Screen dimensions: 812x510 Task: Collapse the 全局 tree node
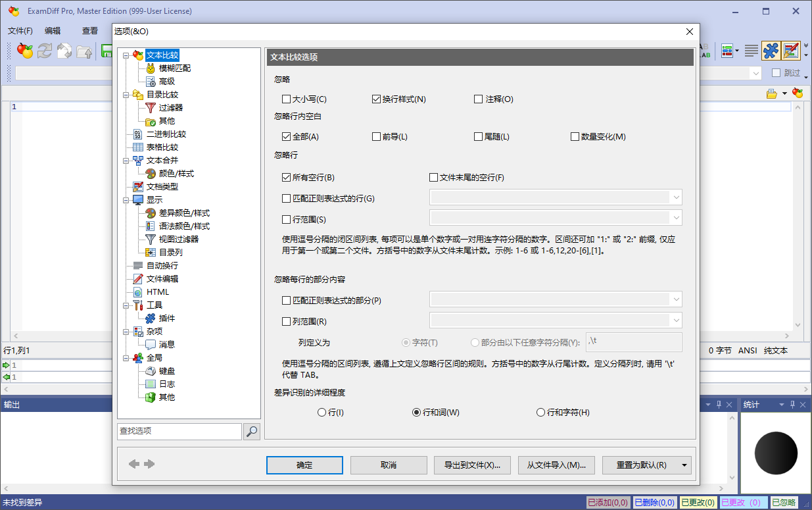pyautogui.click(x=126, y=358)
